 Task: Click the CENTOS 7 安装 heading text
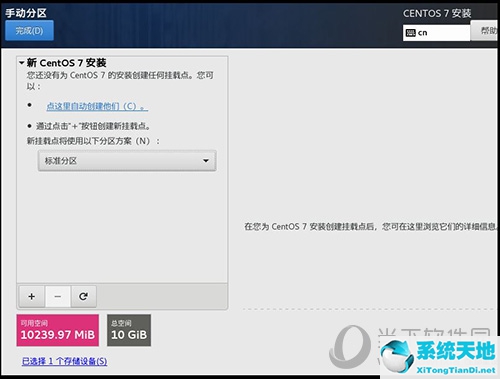[437, 13]
